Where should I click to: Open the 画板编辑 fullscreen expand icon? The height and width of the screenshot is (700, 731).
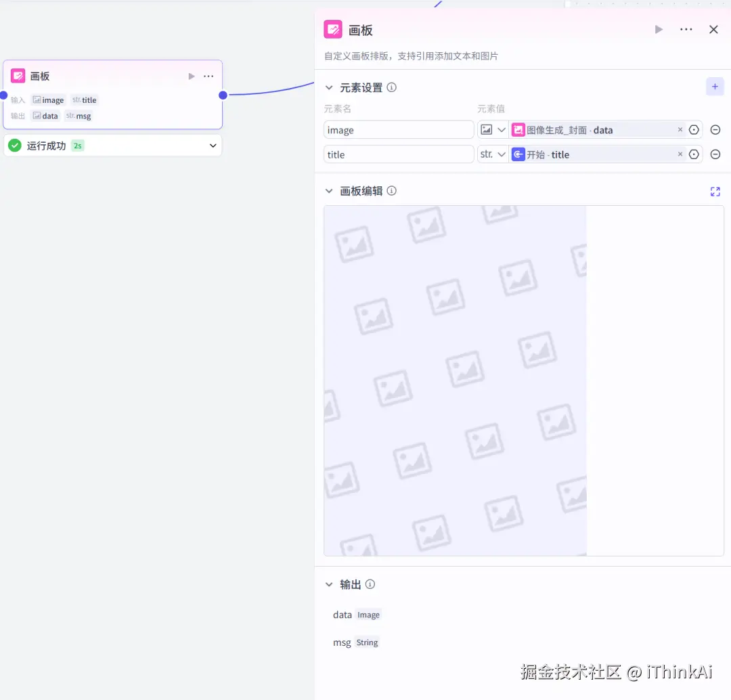[715, 192]
